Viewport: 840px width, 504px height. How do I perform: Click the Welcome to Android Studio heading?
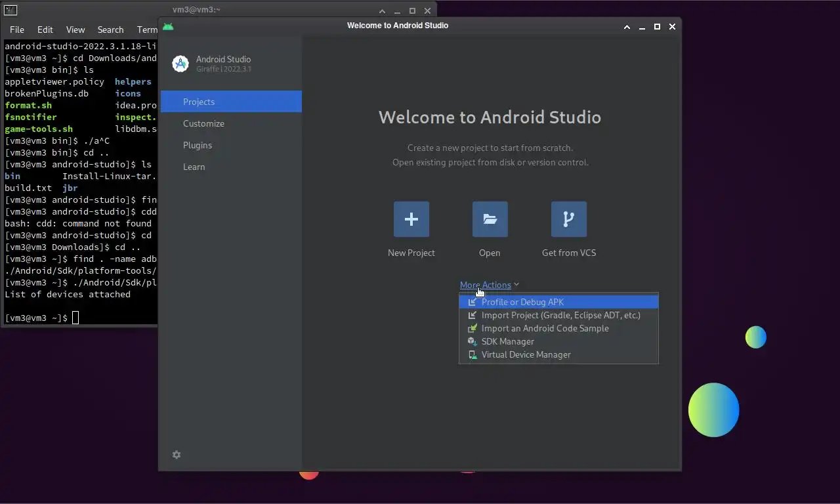(x=490, y=117)
